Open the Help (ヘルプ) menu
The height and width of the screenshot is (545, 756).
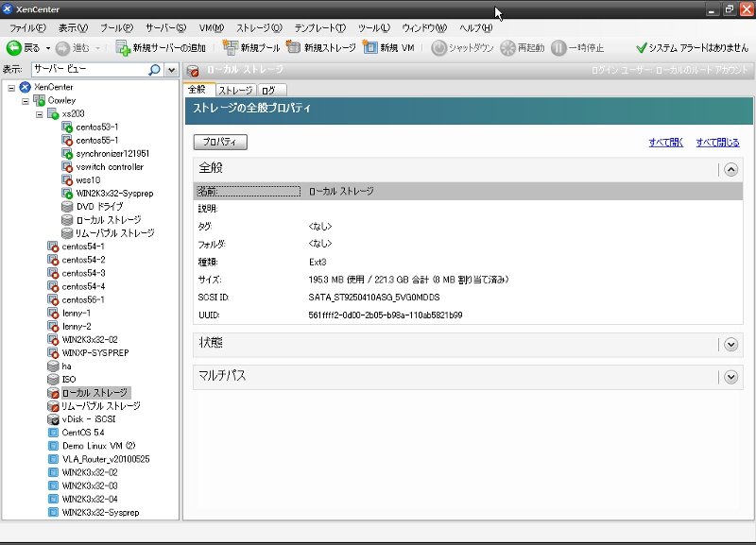(475, 28)
